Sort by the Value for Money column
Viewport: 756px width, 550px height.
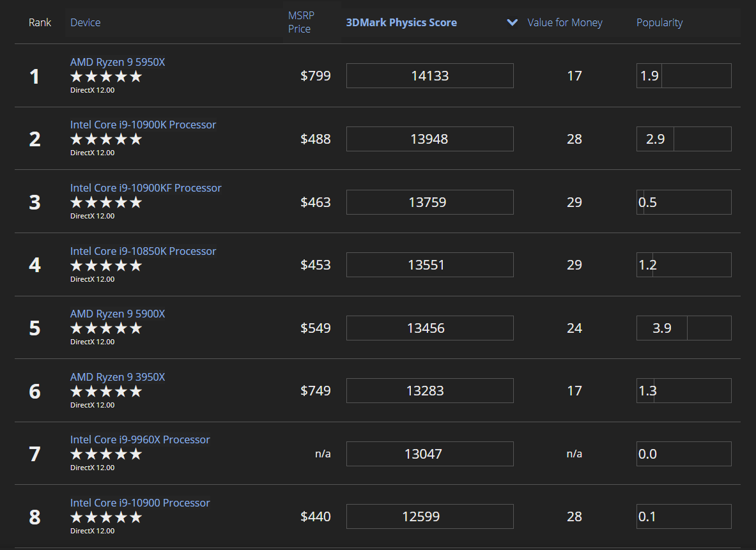pyautogui.click(x=564, y=22)
